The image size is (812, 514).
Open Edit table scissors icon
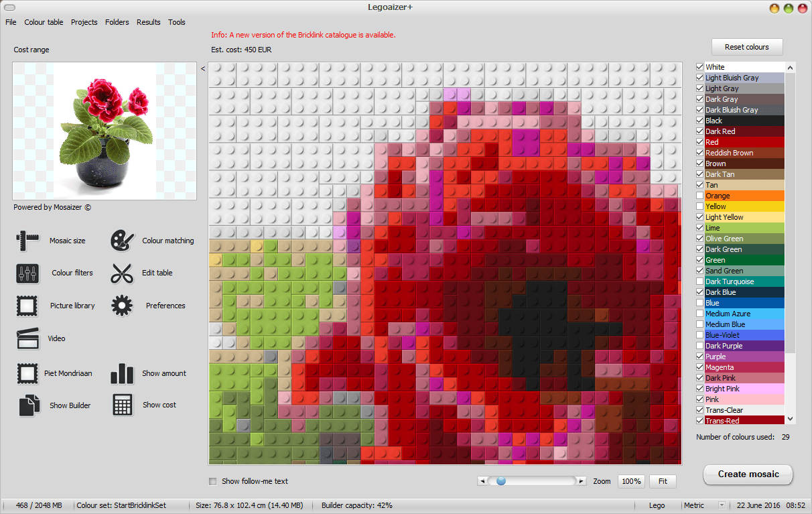point(122,273)
